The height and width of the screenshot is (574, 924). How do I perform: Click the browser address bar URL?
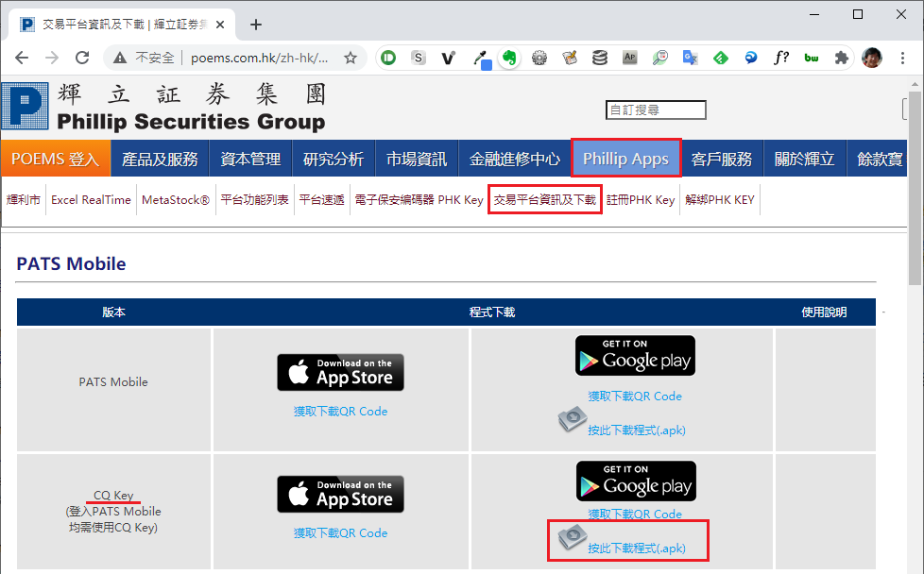point(259,58)
